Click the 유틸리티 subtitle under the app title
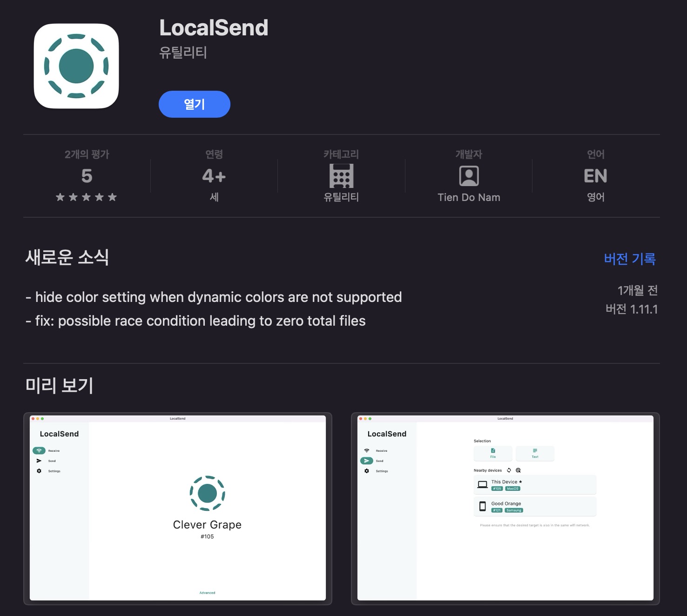This screenshot has width=687, height=616. pos(183,53)
